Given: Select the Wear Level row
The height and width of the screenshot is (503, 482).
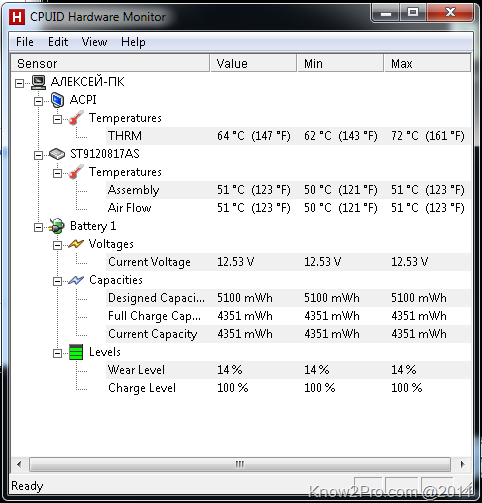Looking at the screenshot, I should coord(288,370).
